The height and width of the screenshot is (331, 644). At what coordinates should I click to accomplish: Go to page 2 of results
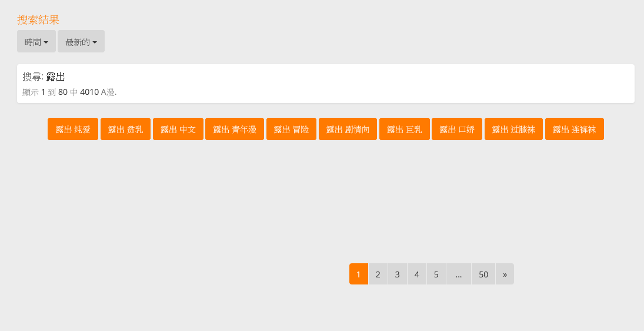(x=378, y=274)
